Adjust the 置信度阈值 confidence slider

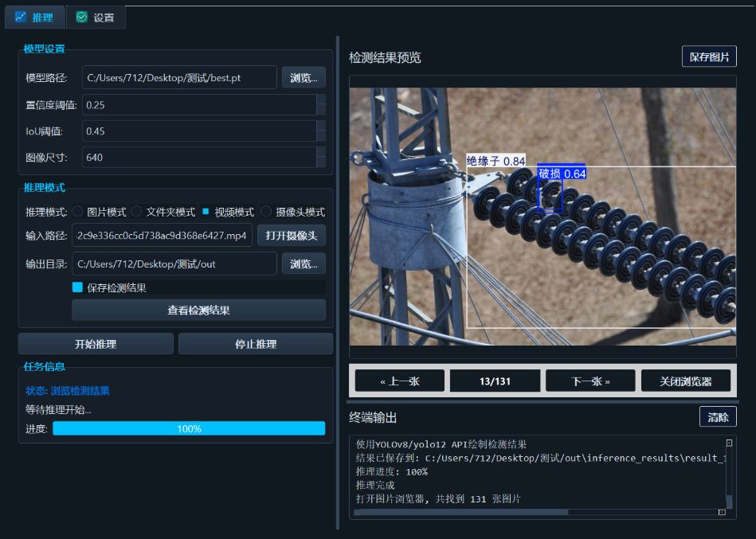pos(199,104)
